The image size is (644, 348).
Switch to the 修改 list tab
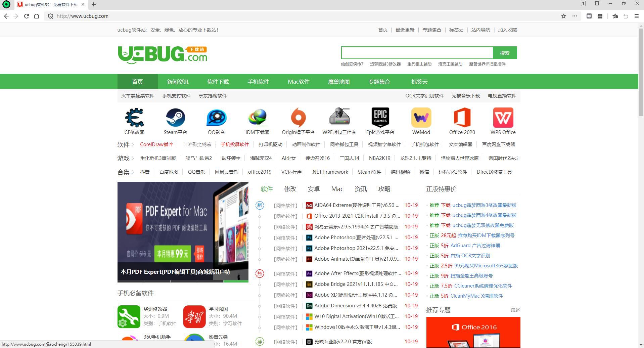coord(290,189)
